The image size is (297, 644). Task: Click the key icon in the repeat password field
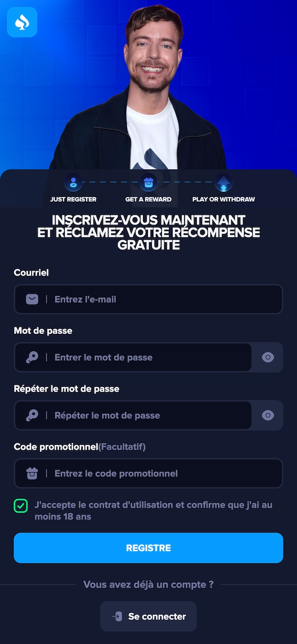[x=32, y=415]
